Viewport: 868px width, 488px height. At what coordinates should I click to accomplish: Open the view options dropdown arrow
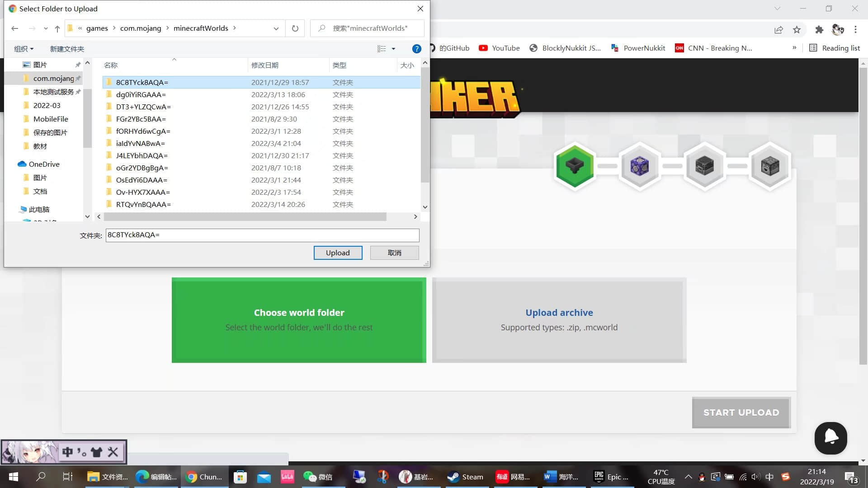click(x=393, y=49)
